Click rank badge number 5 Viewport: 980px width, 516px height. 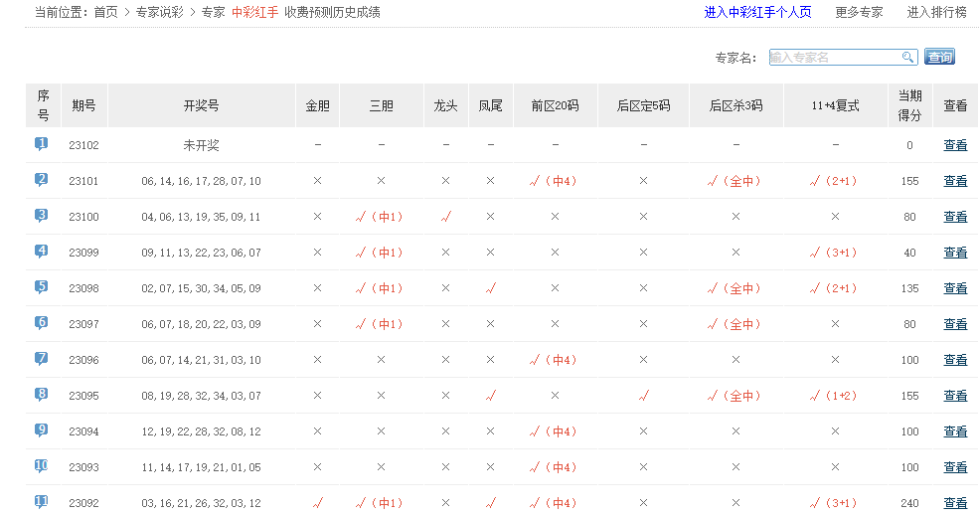[42, 287]
